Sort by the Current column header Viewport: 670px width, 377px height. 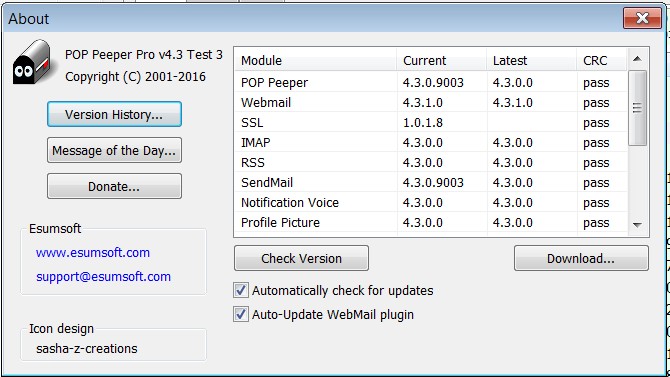[441, 60]
